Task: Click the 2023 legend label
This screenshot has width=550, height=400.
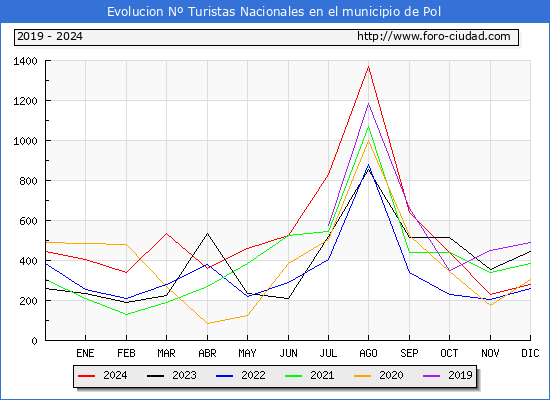Action: pos(184,375)
